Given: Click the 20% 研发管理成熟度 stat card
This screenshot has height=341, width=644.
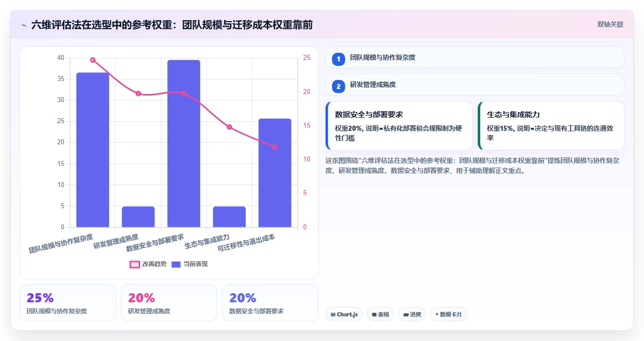Looking at the screenshot, I should point(169,303).
